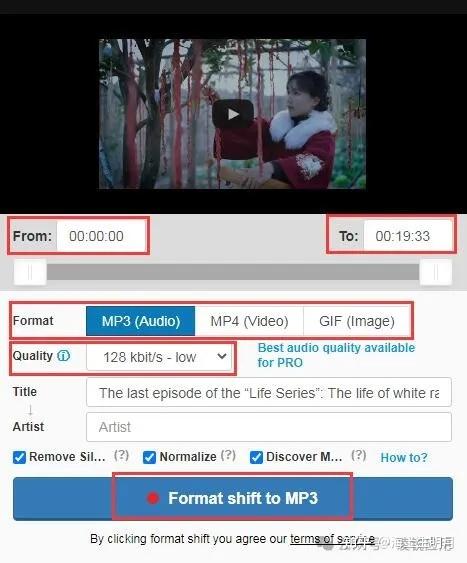Choose the GIF (Image) format
The height and width of the screenshot is (563, 467).
click(x=357, y=321)
